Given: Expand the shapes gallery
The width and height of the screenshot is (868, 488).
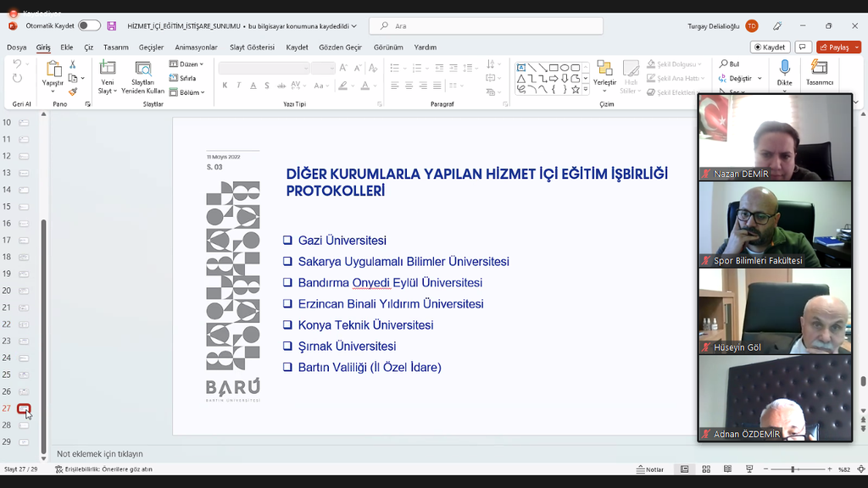Looking at the screenshot, I should (x=586, y=90).
